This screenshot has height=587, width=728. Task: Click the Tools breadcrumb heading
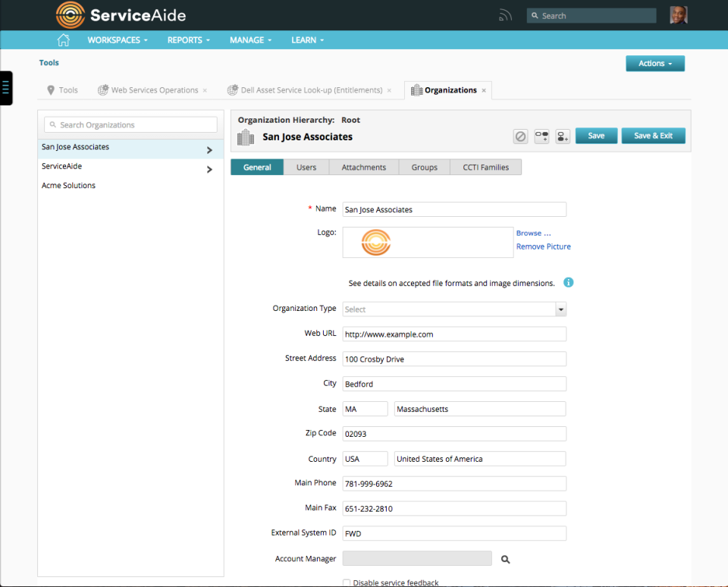pos(49,63)
